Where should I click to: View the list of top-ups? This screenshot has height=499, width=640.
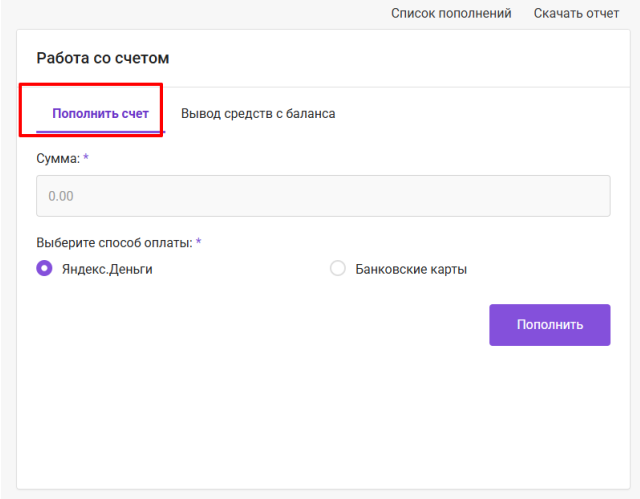(451, 13)
